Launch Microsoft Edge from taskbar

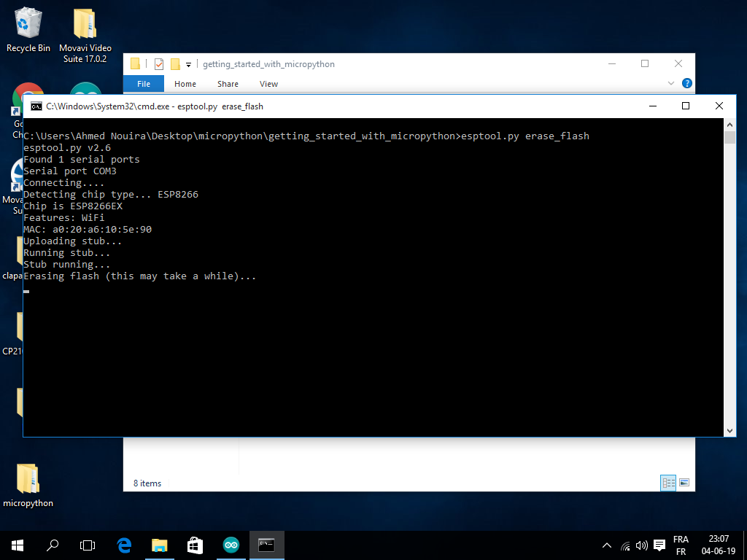pyautogui.click(x=124, y=545)
